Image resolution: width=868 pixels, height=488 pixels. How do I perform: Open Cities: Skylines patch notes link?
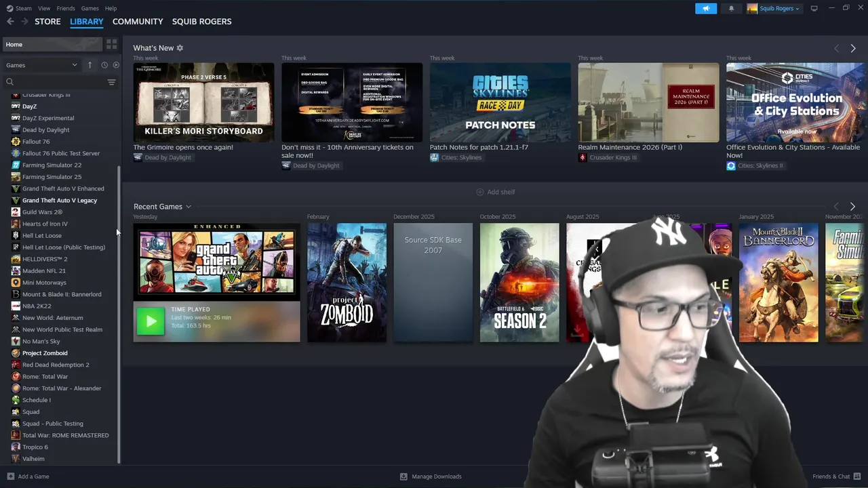[x=479, y=147]
